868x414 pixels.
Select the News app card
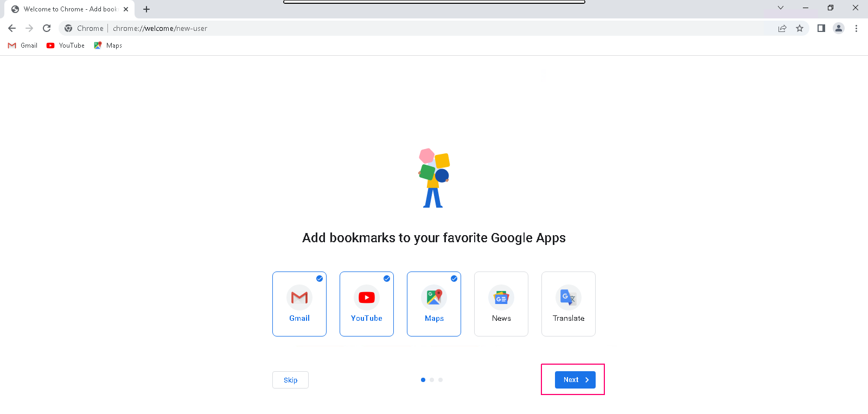[x=501, y=304]
